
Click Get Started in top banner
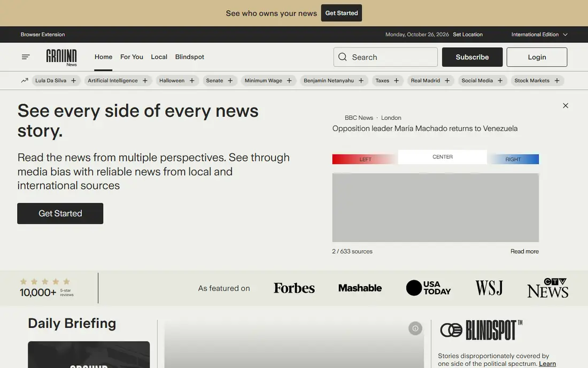pos(341,13)
